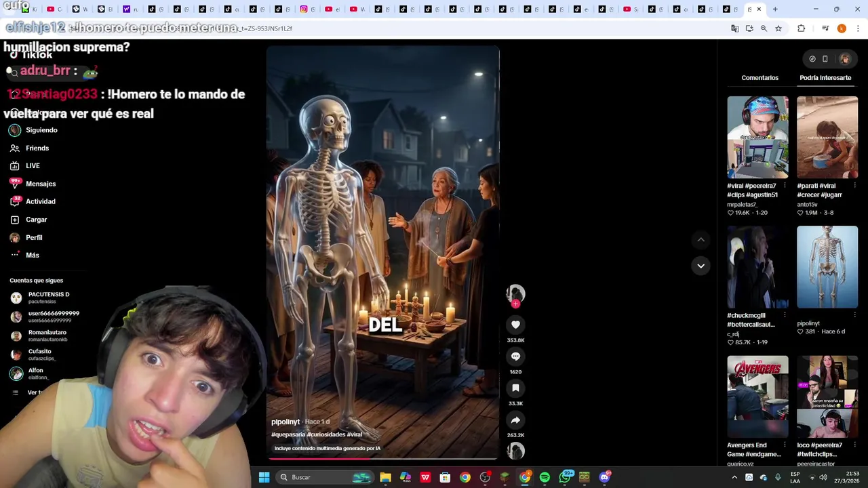Open the mrpaletas7_ suggested video thumbnail
Viewport: 868px width, 488px height.
point(757,137)
